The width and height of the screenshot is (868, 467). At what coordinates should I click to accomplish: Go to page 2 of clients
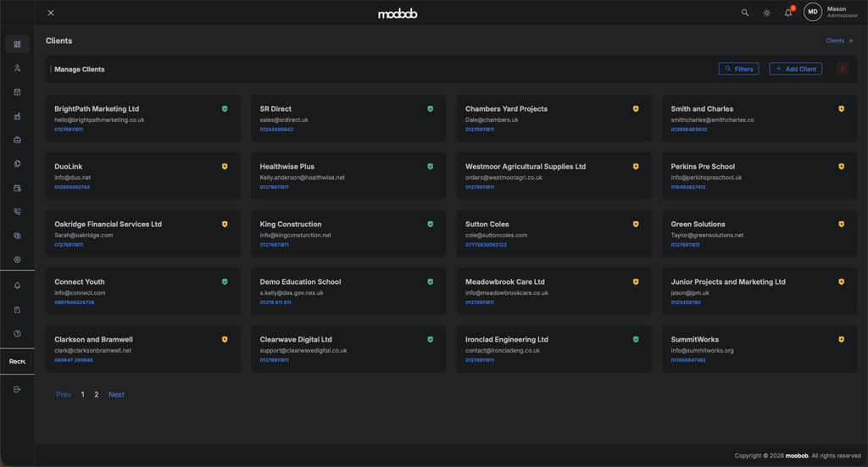[97, 395]
